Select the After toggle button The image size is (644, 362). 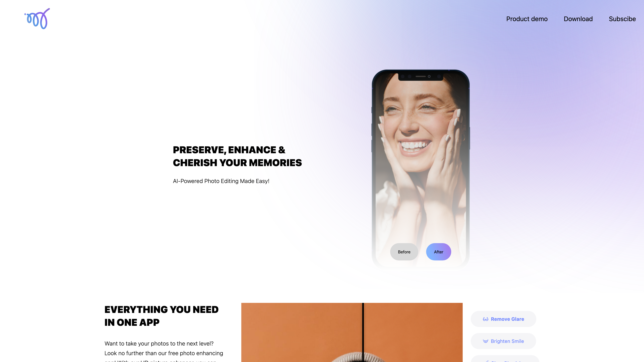click(438, 252)
